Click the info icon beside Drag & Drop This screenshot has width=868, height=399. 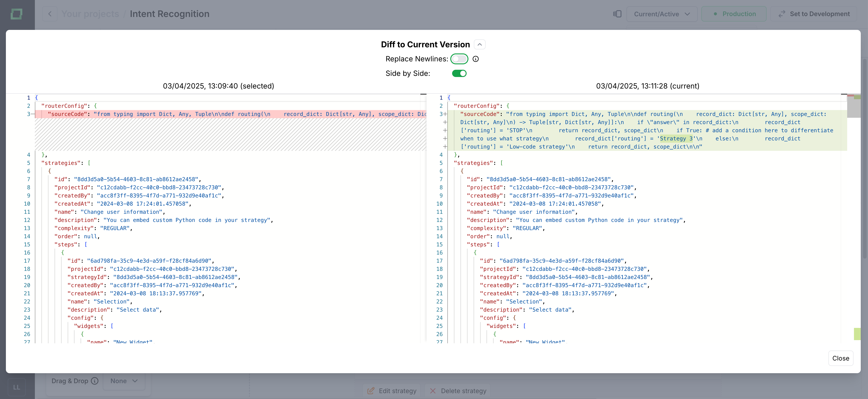click(x=95, y=381)
